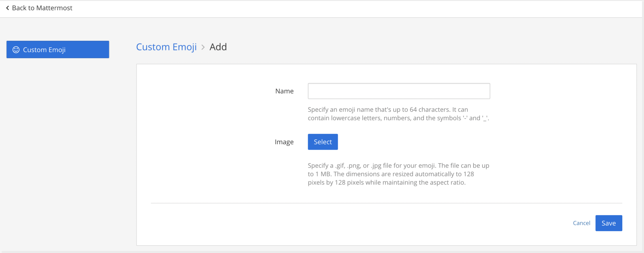Focus the emoji Name input field
Image resolution: width=644 pixels, height=253 pixels.
click(x=399, y=91)
